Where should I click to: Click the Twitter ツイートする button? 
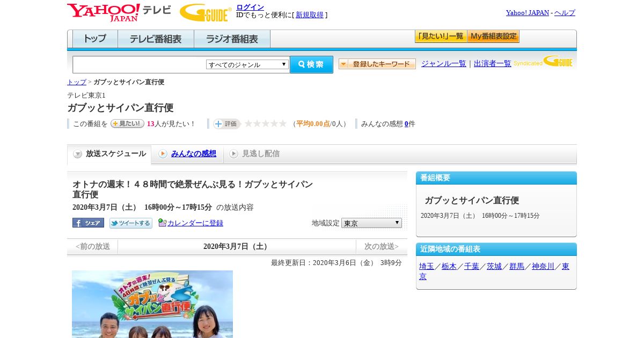(131, 223)
